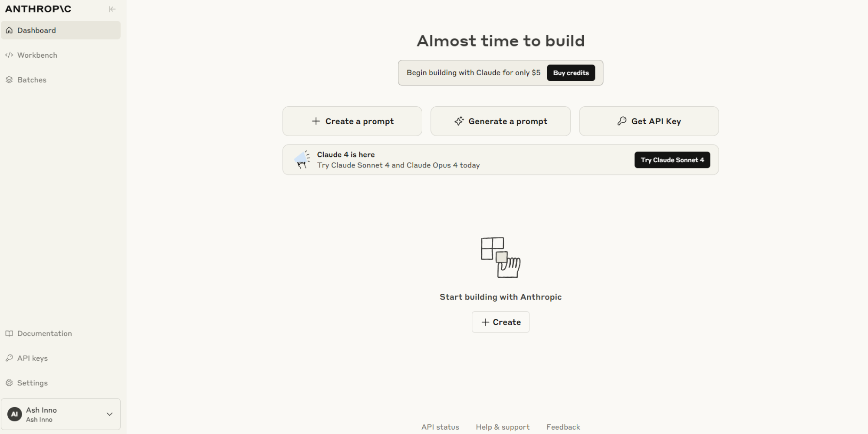Open the Help & support footer link

[x=503, y=427]
